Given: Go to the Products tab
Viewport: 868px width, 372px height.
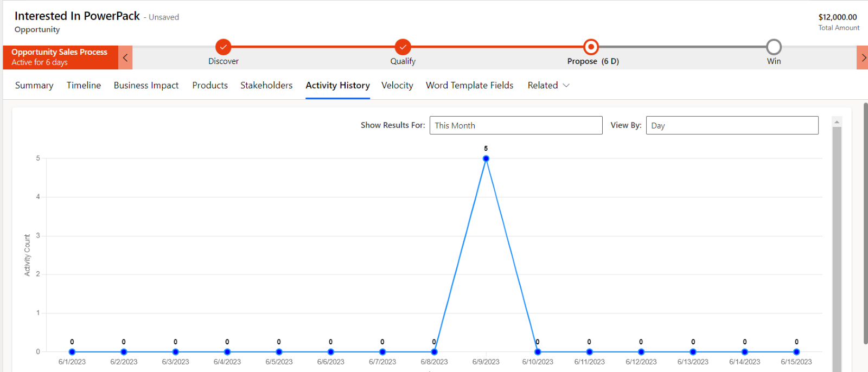Looking at the screenshot, I should point(210,85).
